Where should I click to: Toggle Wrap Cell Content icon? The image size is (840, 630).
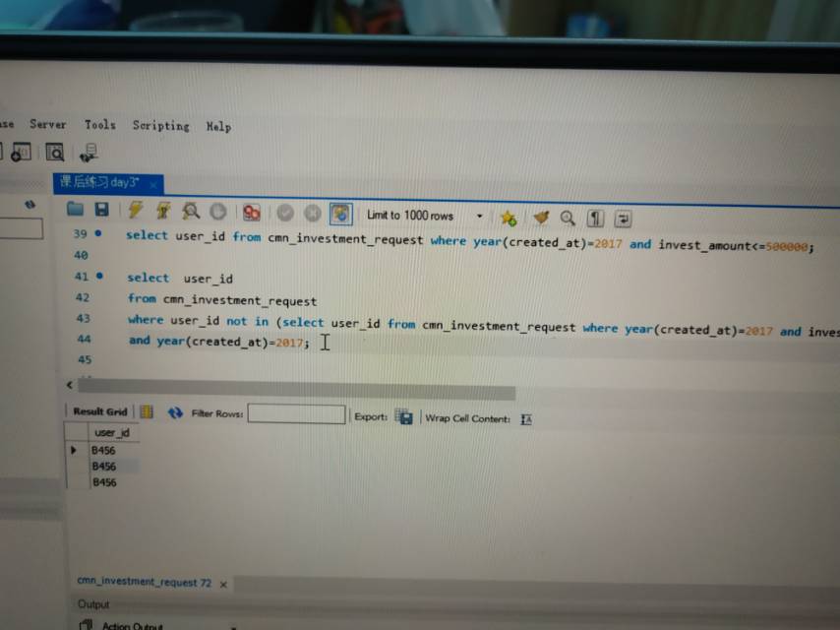coord(526,419)
